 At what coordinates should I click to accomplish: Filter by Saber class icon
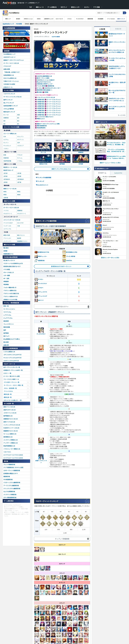(43, 517)
